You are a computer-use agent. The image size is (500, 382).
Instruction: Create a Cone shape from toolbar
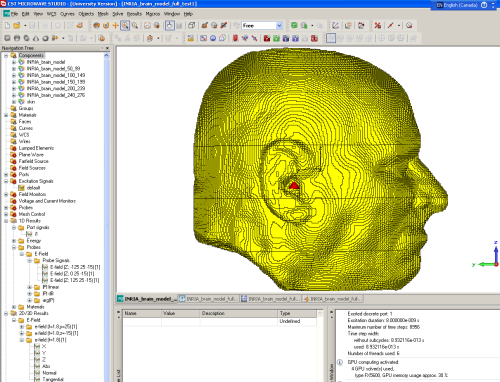click(x=36, y=38)
